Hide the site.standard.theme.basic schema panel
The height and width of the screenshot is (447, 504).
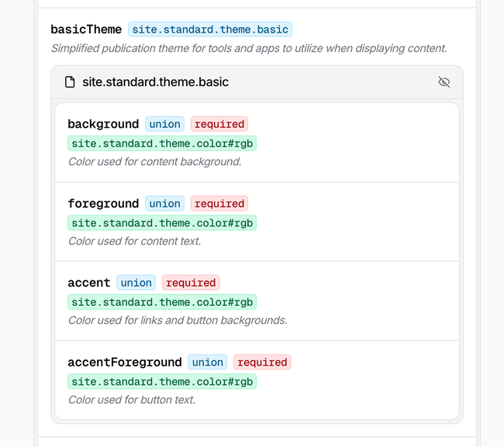click(444, 82)
